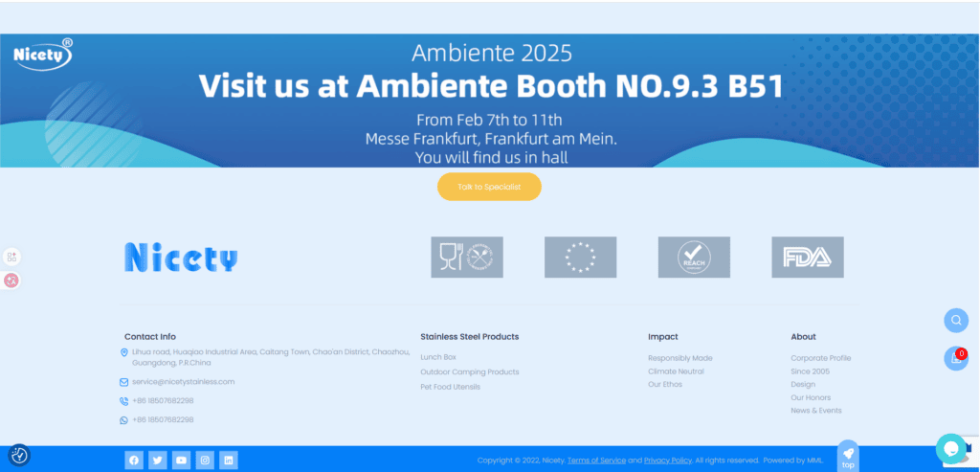The image size is (980, 472).
Task: Open the service@nicetystainless.com email link
Action: click(183, 381)
